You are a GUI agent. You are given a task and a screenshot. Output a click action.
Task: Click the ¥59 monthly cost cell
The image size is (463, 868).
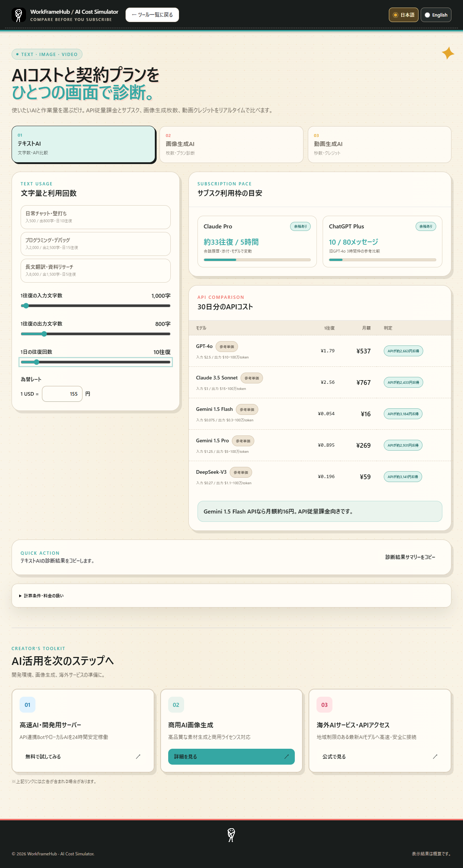point(365,477)
